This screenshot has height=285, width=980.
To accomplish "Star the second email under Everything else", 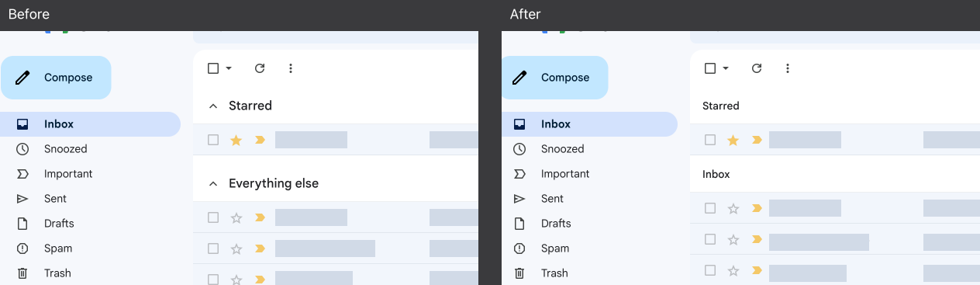I will tap(236, 249).
